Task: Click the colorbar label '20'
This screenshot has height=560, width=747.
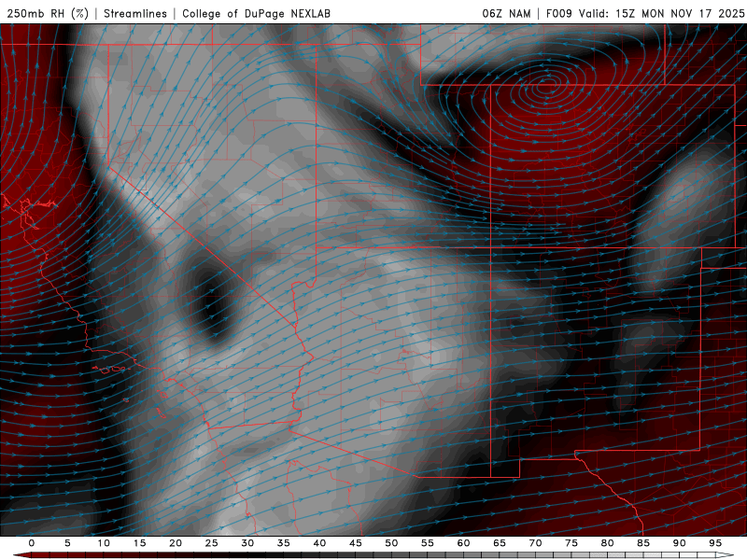Action: (176, 543)
